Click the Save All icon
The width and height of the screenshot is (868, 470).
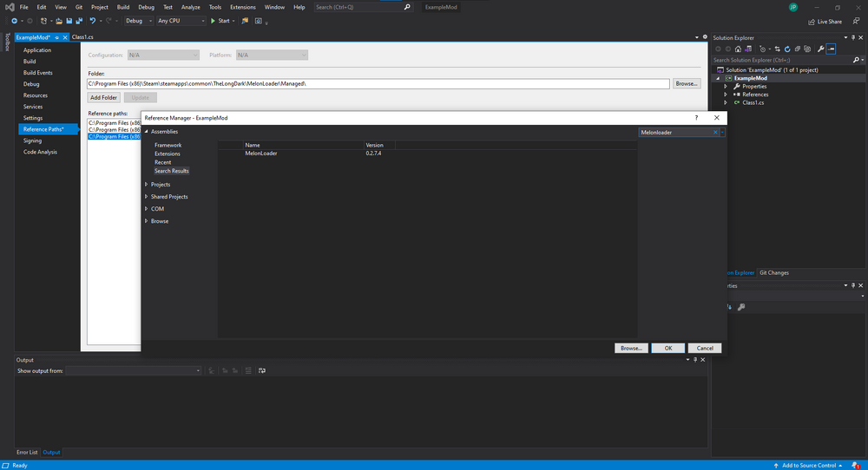coord(79,21)
